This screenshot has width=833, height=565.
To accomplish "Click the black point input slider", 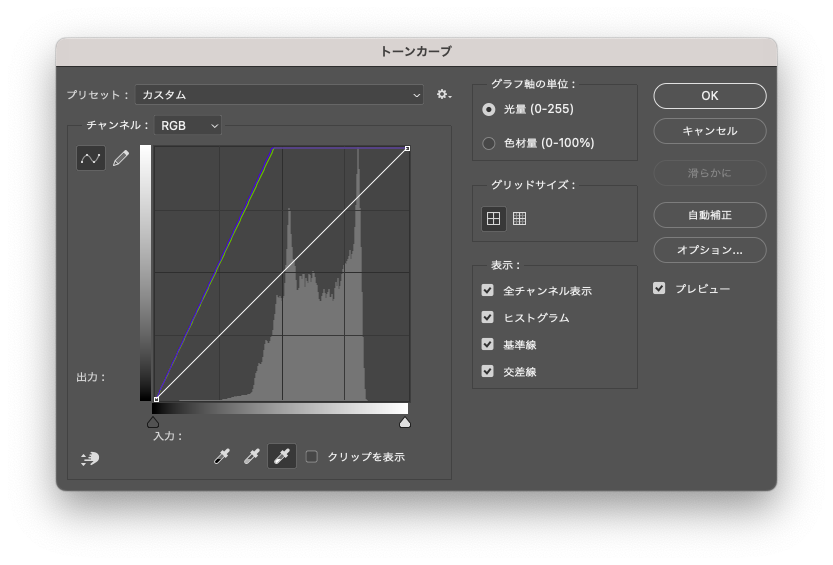I will (x=153, y=422).
